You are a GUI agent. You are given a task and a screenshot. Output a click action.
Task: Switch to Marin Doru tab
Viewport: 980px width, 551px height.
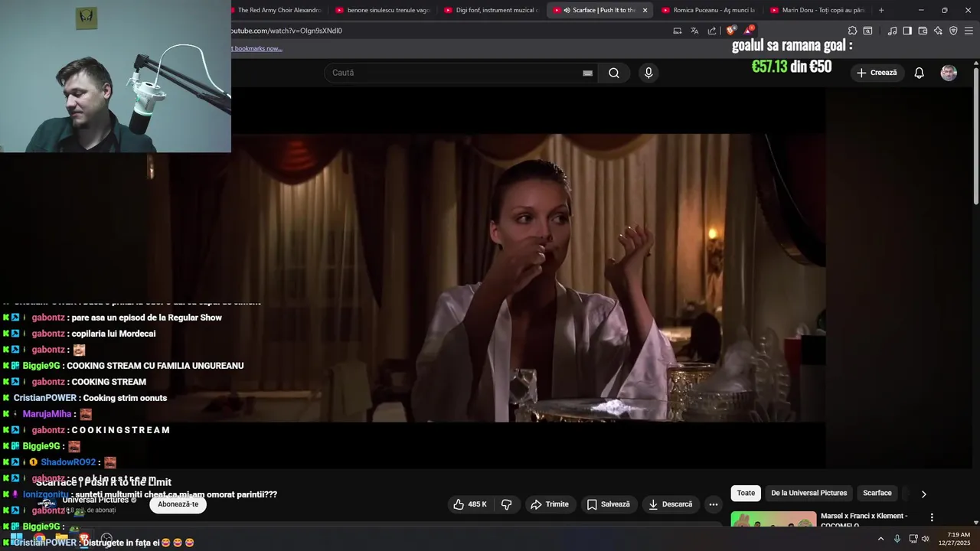click(818, 10)
